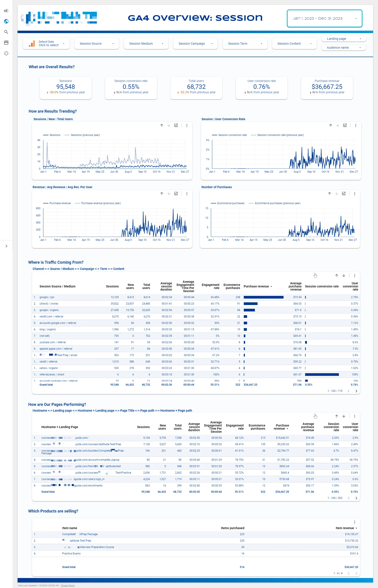Click the sparkle loader icon in sidebar

(x=6, y=53)
